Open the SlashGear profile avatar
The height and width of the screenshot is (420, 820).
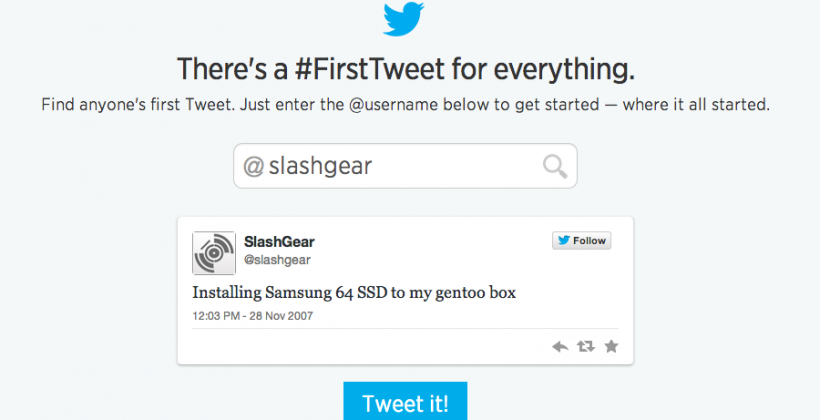(214, 253)
